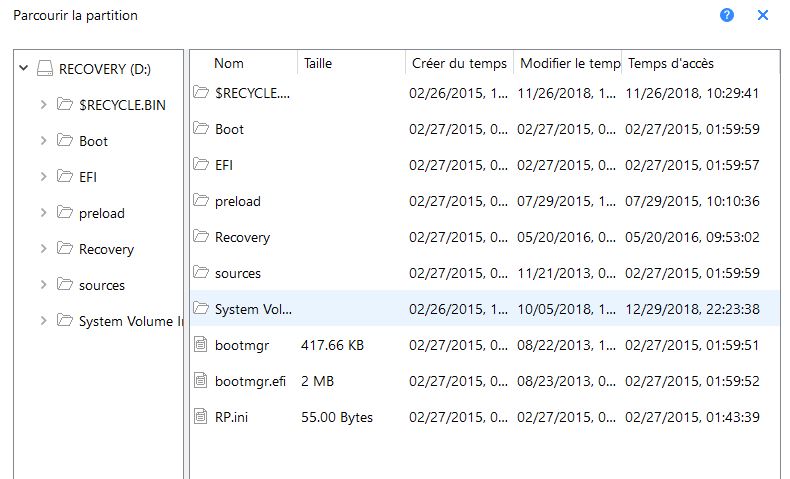Select the $RECYCLE.... name in file list

(x=252, y=93)
